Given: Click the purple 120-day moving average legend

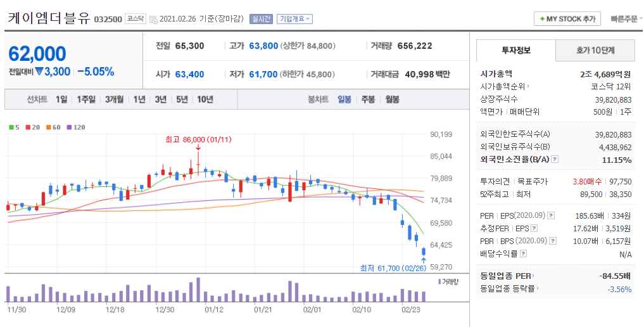Looking at the screenshot, I should click(x=75, y=127).
